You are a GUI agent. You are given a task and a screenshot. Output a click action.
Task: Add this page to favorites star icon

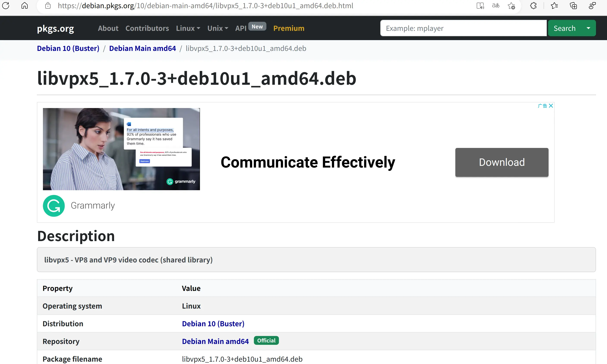tap(511, 6)
